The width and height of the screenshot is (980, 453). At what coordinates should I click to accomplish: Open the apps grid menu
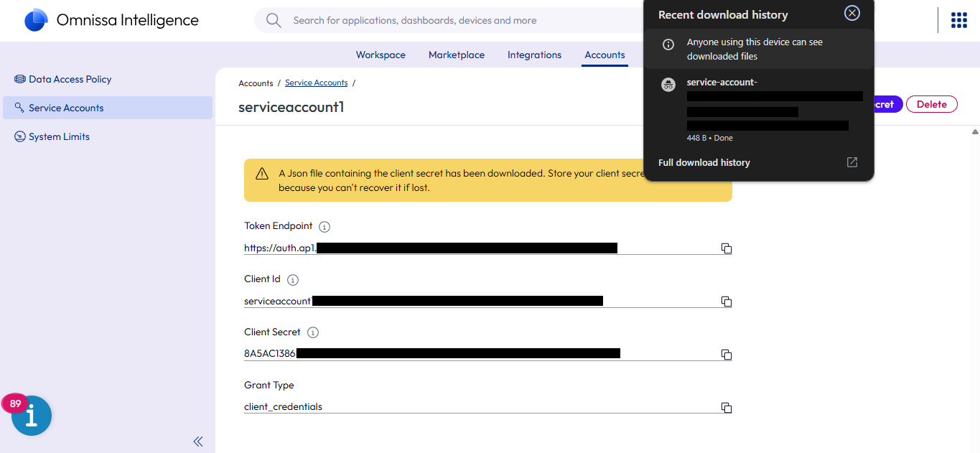point(958,20)
